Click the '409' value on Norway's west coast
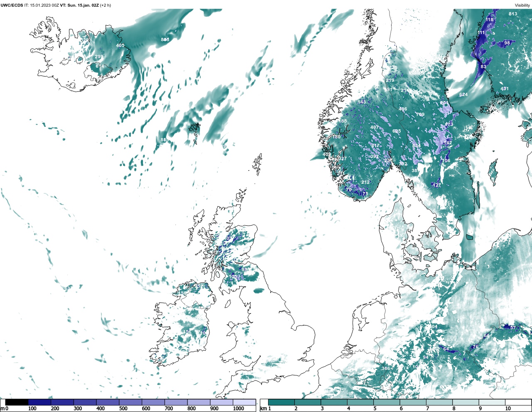 [x=327, y=155]
